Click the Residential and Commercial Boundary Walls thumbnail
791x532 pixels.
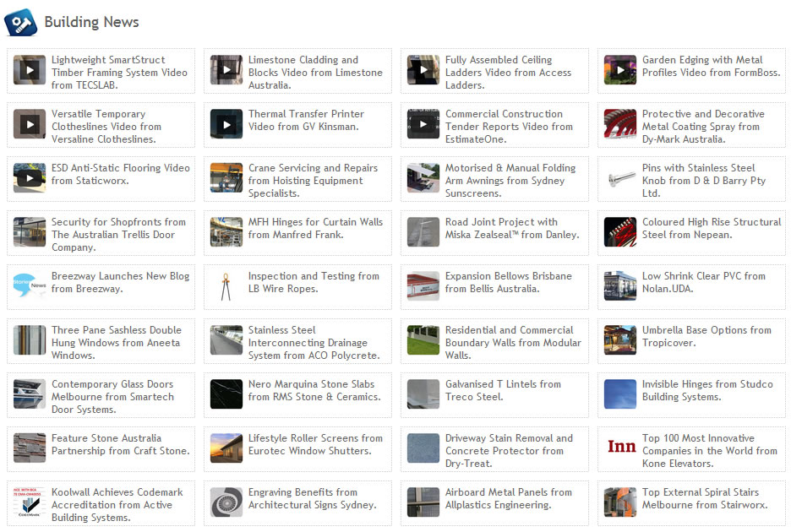click(x=423, y=339)
